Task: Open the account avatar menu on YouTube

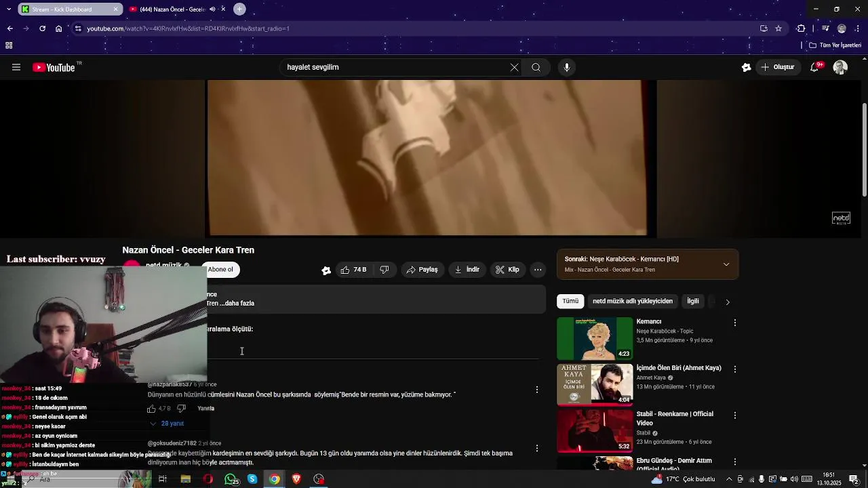Action: tap(840, 67)
